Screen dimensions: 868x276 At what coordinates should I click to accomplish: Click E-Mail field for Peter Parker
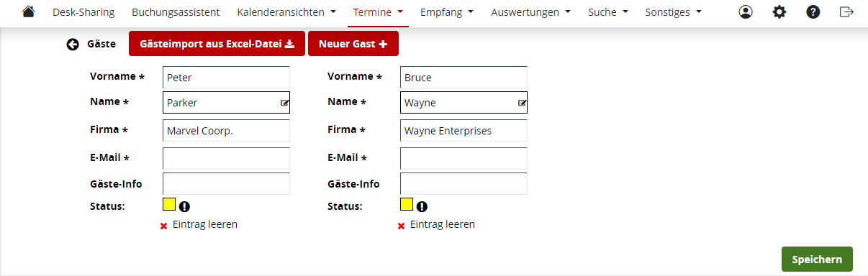(x=226, y=158)
